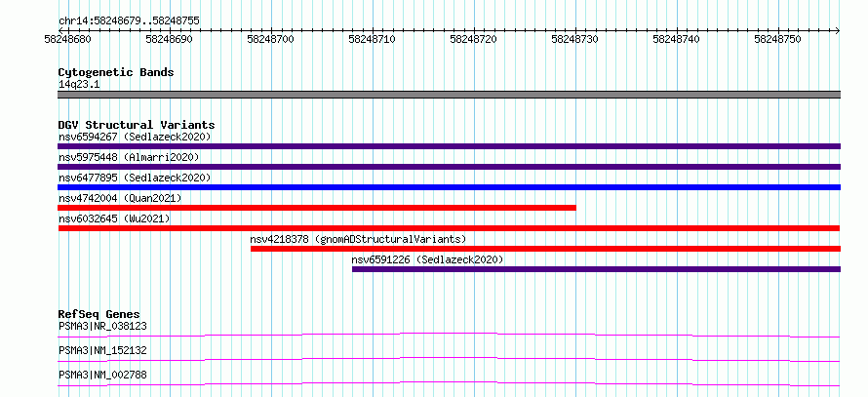
Task: Open the PSMA3|NM_152132 transcript label
Action: 102,351
